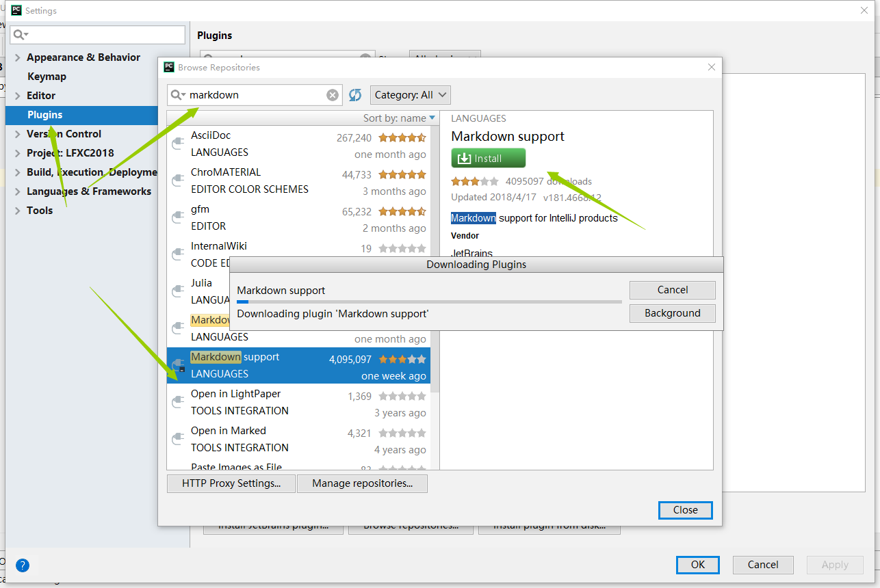
Task: Open search history via magnifier in Browse Repositories
Action: click(x=179, y=95)
